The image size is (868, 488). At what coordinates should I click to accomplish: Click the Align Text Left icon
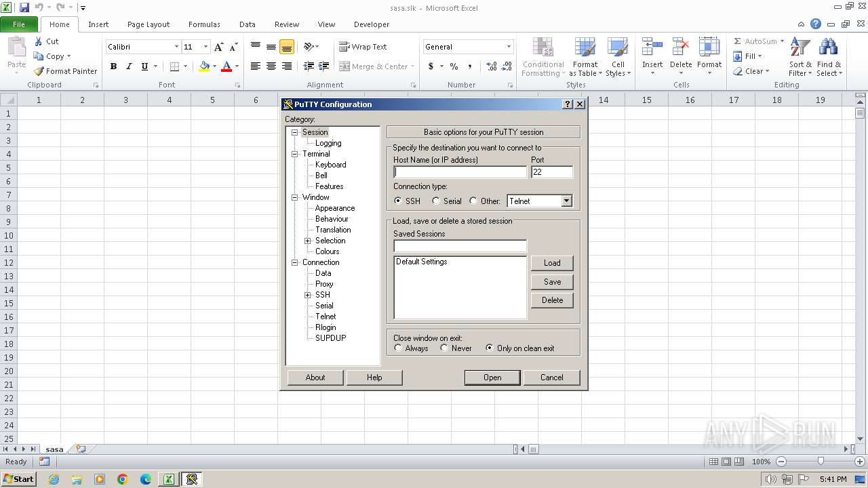pos(256,66)
